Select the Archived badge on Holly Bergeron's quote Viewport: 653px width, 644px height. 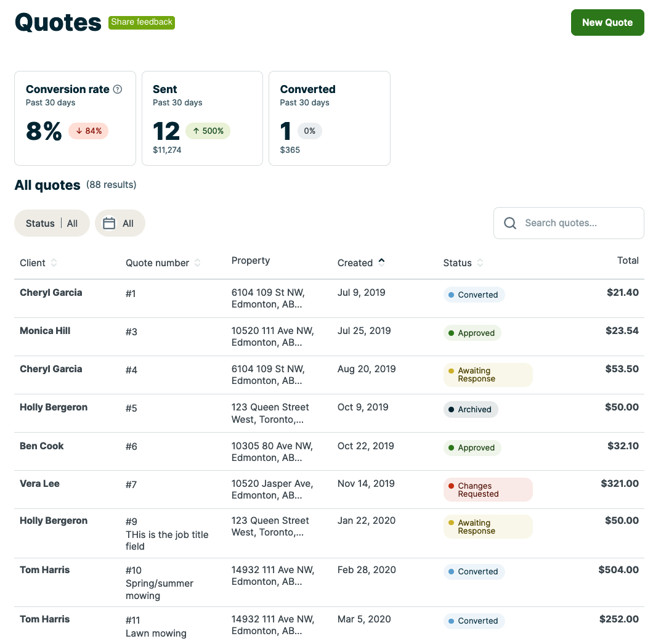[x=471, y=409]
